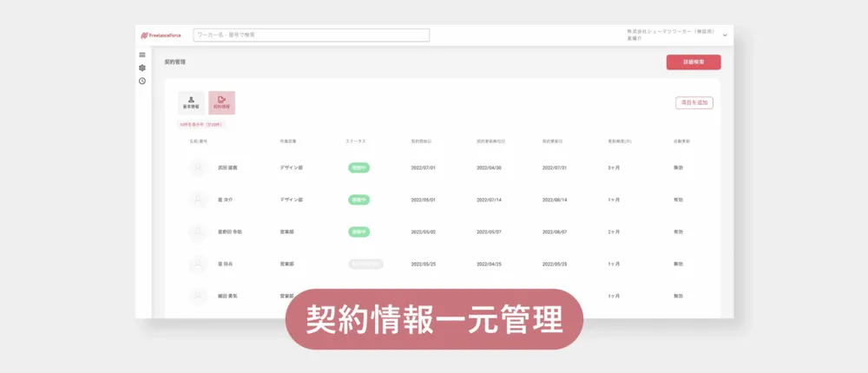The height and width of the screenshot is (373, 868).
Task: Click the start date 2022/07/01
Action: click(424, 167)
